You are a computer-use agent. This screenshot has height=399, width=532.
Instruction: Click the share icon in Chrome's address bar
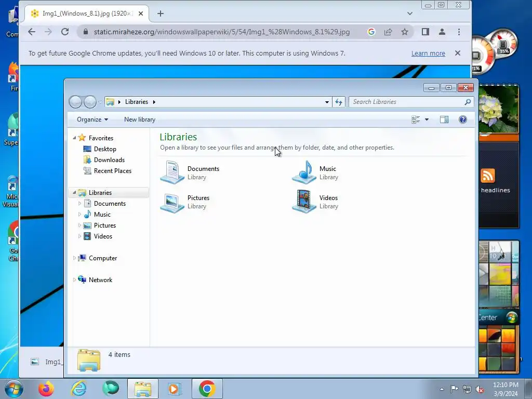[388, 32]
